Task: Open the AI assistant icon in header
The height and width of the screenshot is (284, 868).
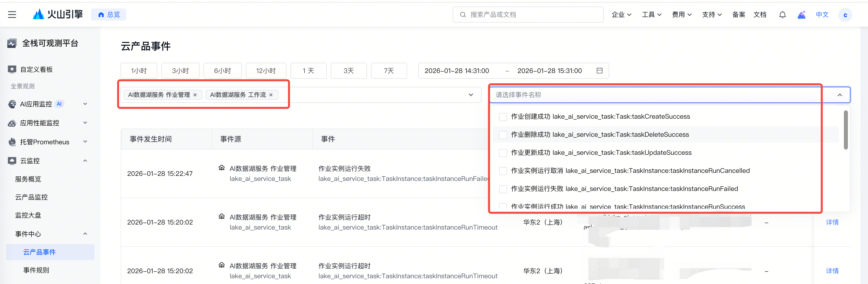Action: point(801,15)
